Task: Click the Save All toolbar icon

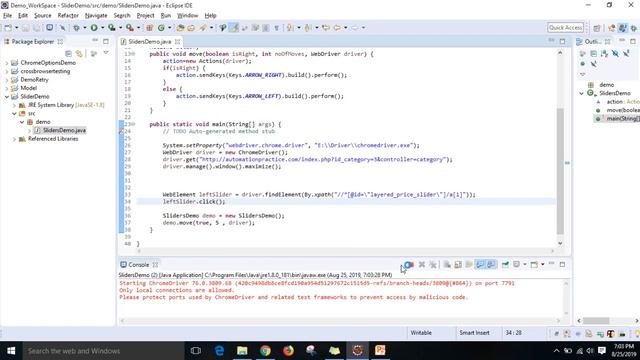Action: tap(37, 28)
